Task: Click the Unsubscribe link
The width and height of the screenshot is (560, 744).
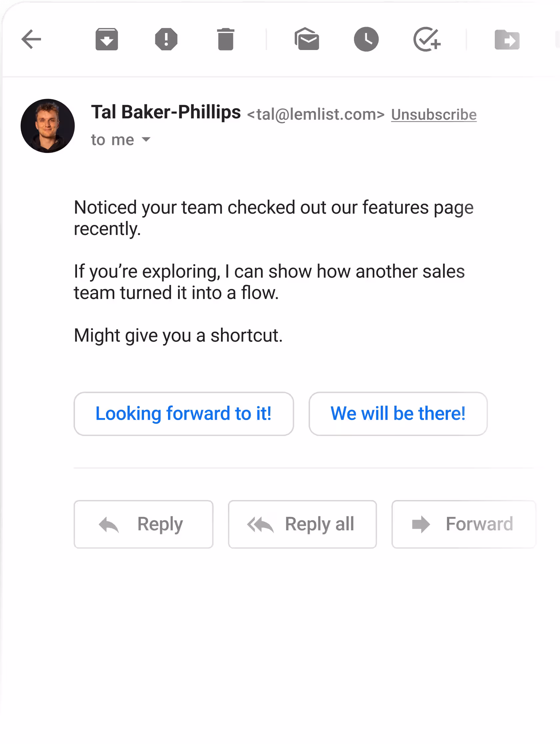Action: click(x=434, y=115)
